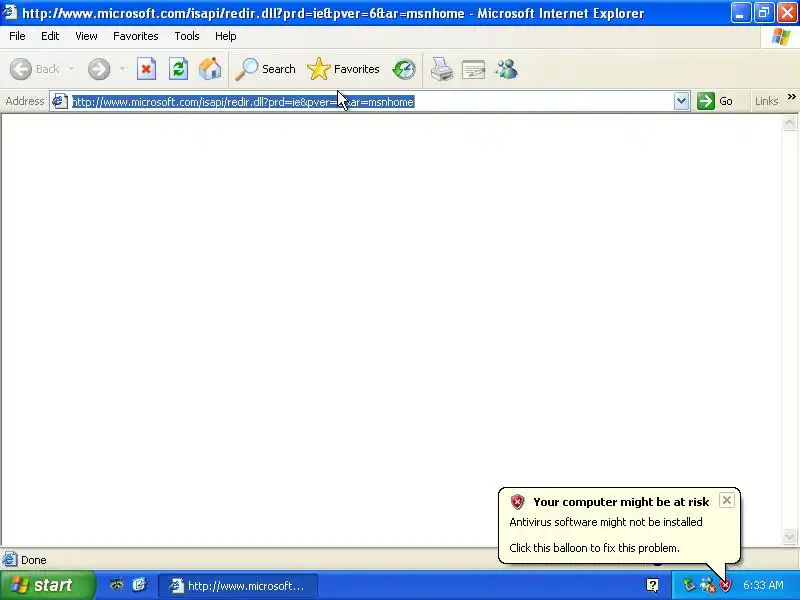Click the network connection tray icon
800x600 pixels.
707,585
